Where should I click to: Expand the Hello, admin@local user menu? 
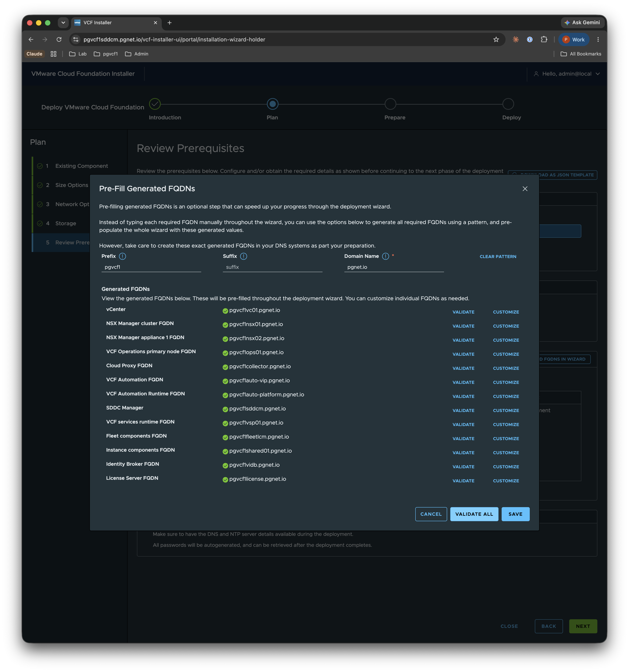pyautogui.click(x=566, y=74)
